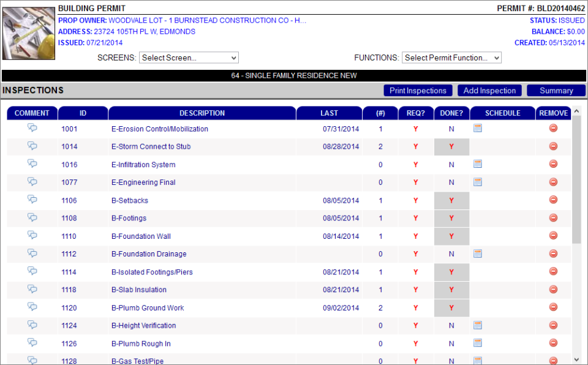
Task: Open comment icon for B-Footings
Action: pyautogui.click(x=32, y=217)
